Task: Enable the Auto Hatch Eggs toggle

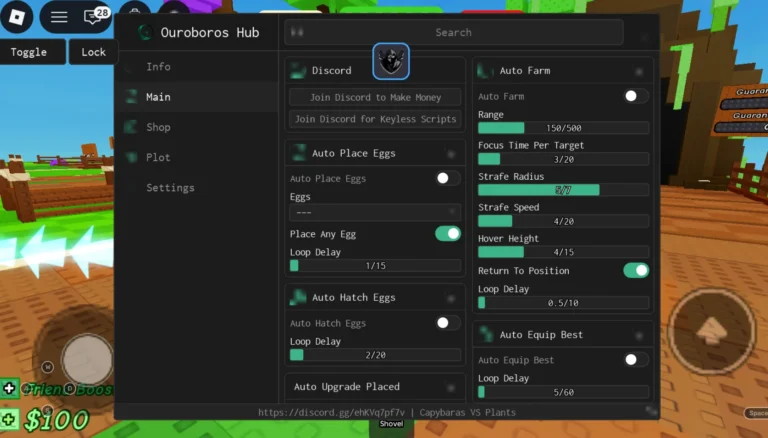Action: point(448,323)
